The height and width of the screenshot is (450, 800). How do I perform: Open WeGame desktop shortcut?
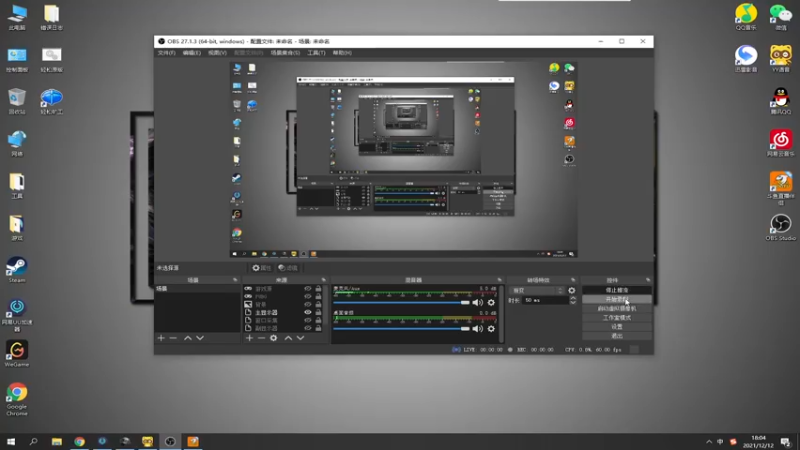[x=17, y=354]
